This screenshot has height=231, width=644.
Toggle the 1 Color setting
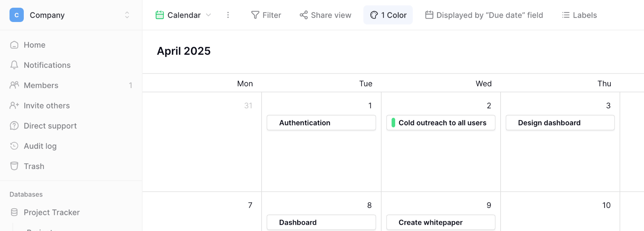click(x=388, y=15)
